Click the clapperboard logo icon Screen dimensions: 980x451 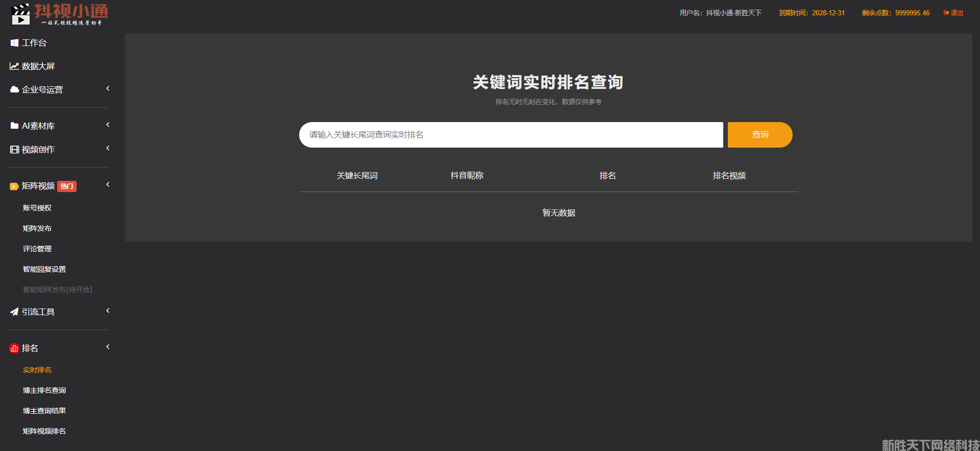(20, 14)
